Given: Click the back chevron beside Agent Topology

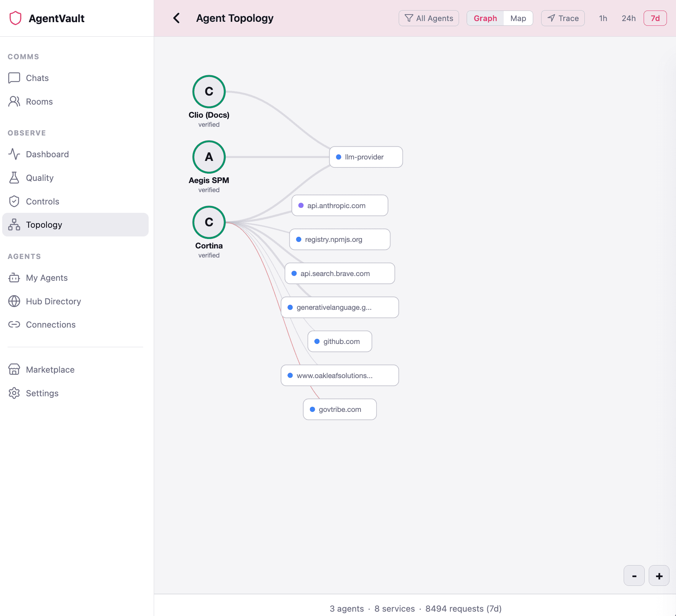Looking at the screenshot, I should (177, 18).
